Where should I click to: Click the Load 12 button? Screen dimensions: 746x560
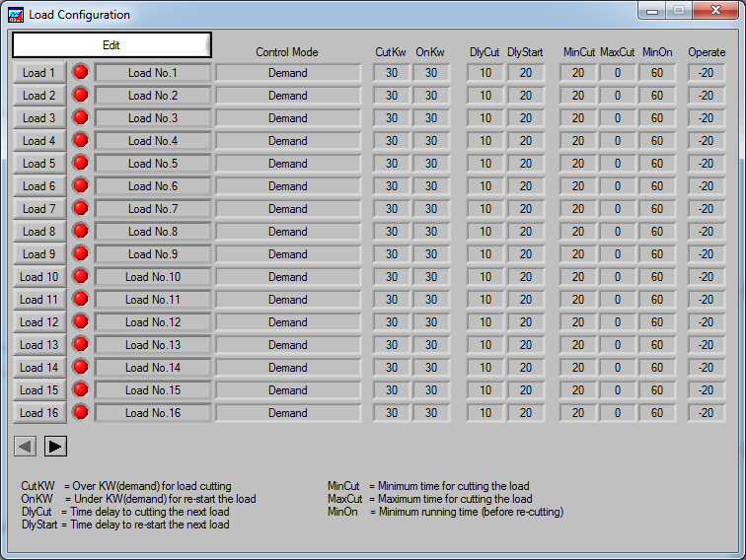click(x=39, y=322)
